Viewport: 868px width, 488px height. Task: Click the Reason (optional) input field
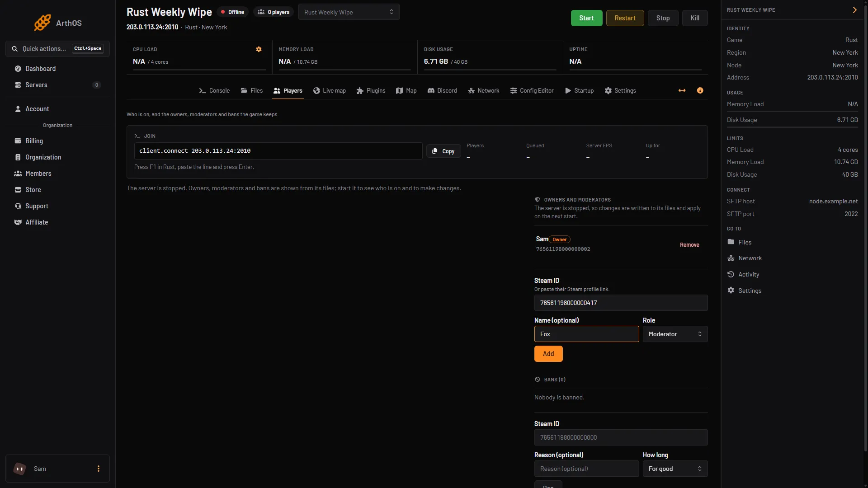586,469
